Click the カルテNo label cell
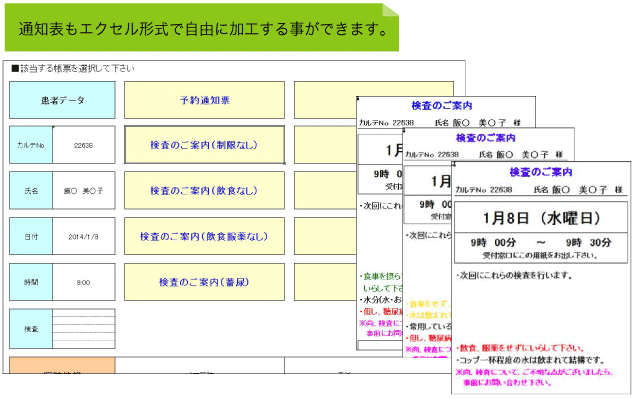Image resolution: width=633 pixels, height=398 pixels. 31,145
